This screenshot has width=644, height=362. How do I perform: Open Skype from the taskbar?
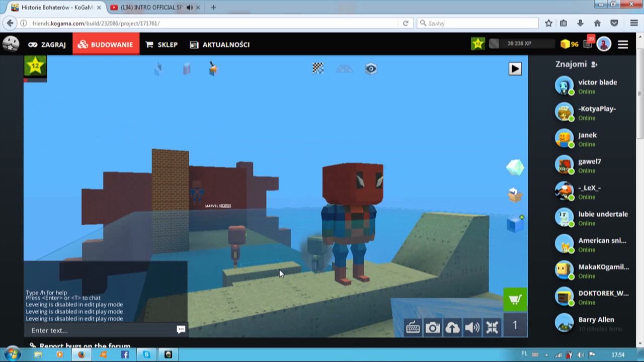pos(146,354)
